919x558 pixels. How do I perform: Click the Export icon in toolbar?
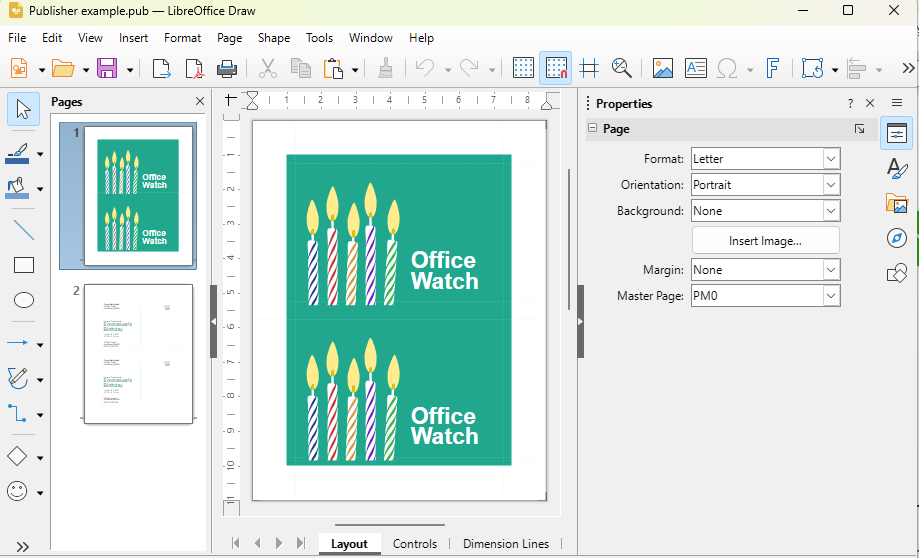pos(161,69)
